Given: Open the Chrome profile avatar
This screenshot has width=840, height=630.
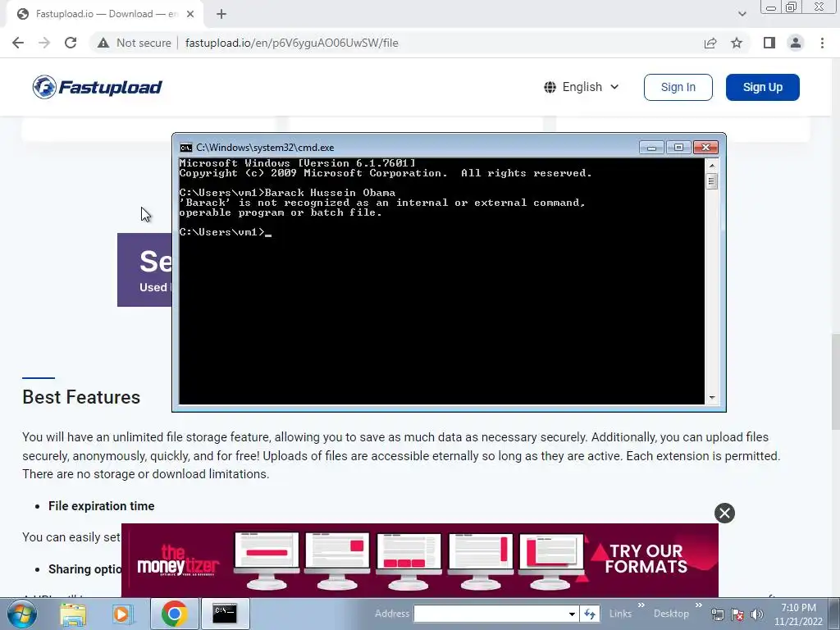Looking at the screenshot, I should pos(796,43).
